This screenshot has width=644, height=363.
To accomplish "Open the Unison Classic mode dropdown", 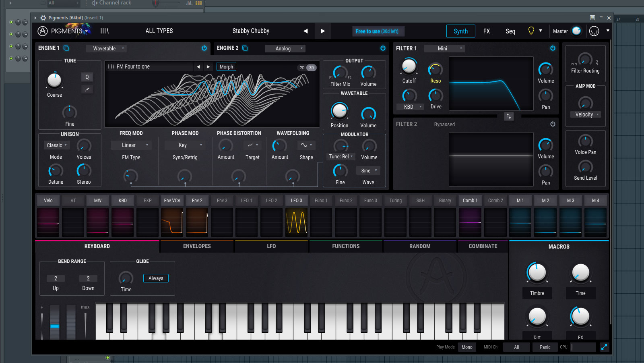I will pyautogui.click(x=56, y=145).
